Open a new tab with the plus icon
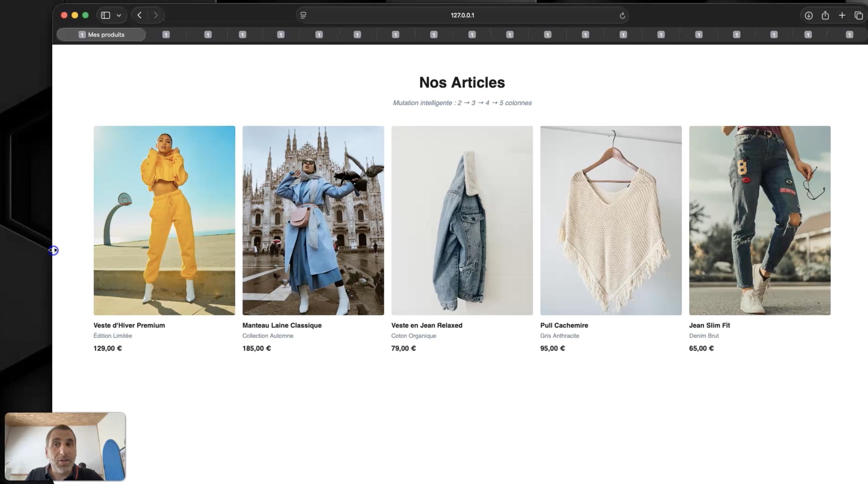Image resolution: width=868 pixels, height=484 pixels. tap(842, 16)
